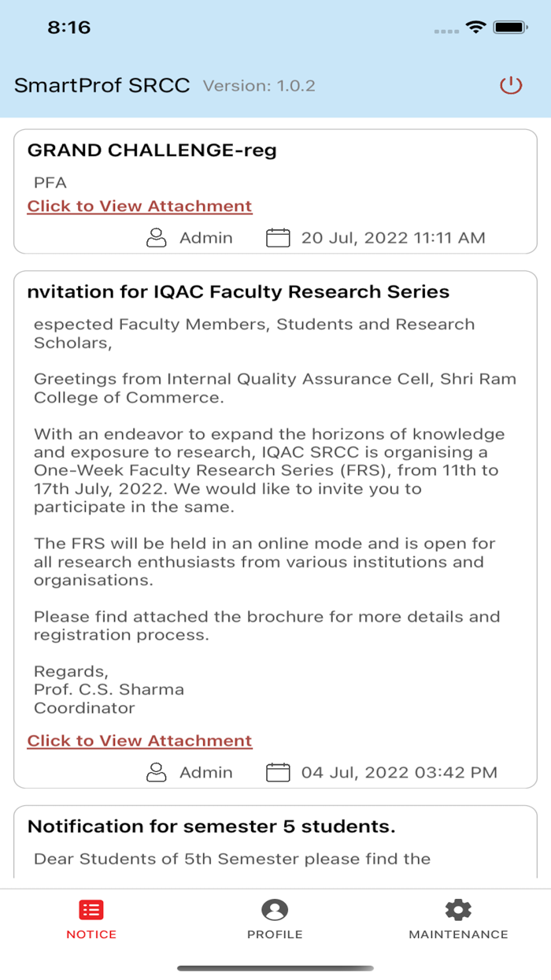
Task: View attachment for GRAND CHALLENGE-reg notice
Action: click(x=139, y=206)
